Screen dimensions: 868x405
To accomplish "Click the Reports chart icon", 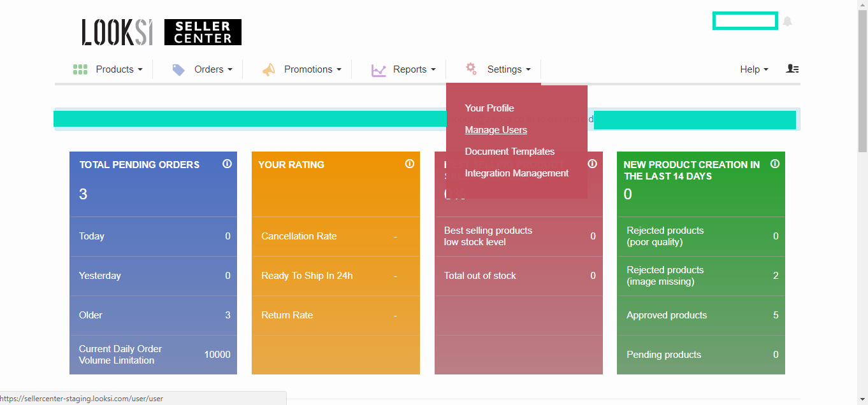I will [x=379, y=70].
